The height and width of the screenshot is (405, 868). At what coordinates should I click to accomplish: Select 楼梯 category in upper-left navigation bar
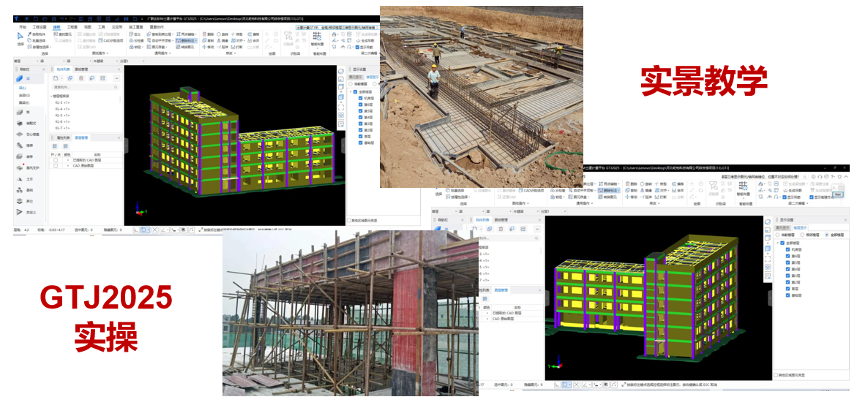[x=26, y=145]
